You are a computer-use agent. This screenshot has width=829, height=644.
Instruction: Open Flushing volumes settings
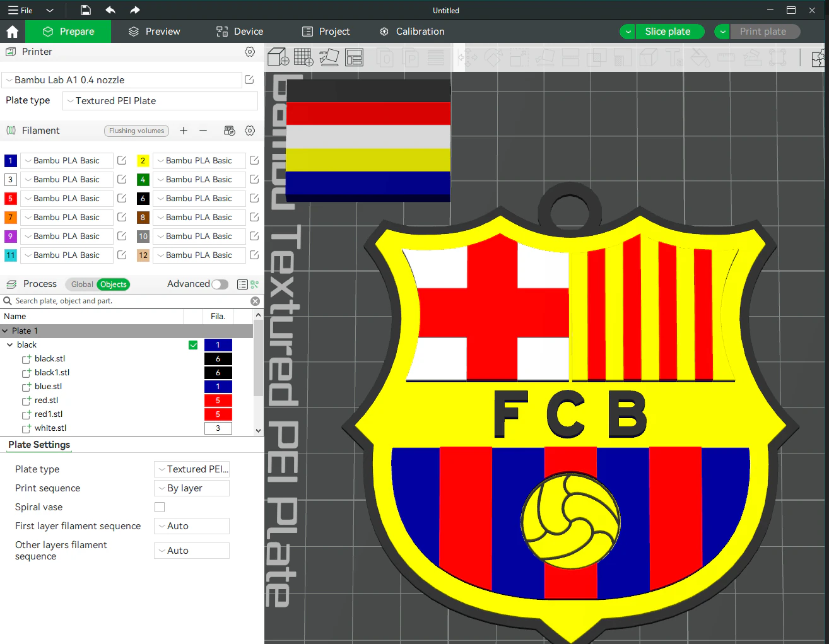pyautogui.click(x=136, y=131)
